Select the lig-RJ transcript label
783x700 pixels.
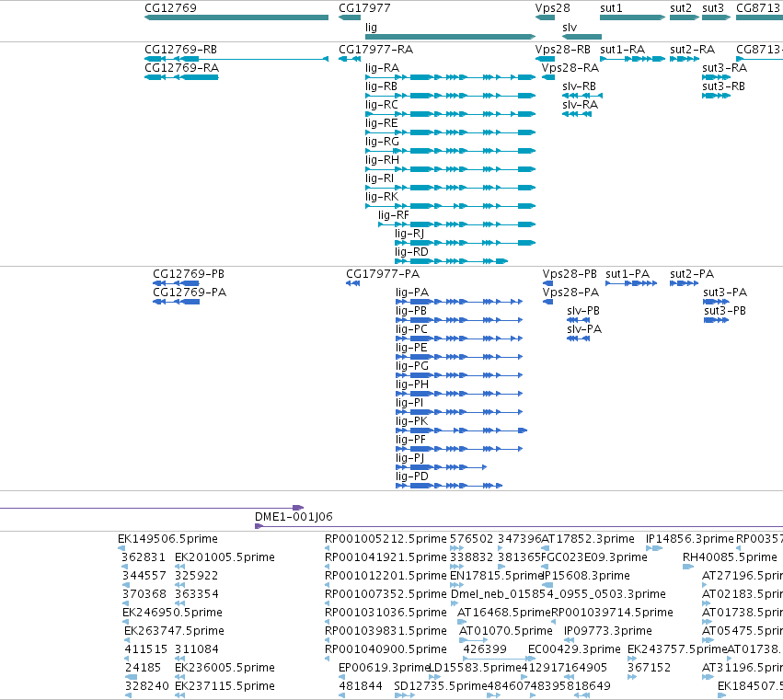pos(409,234)
